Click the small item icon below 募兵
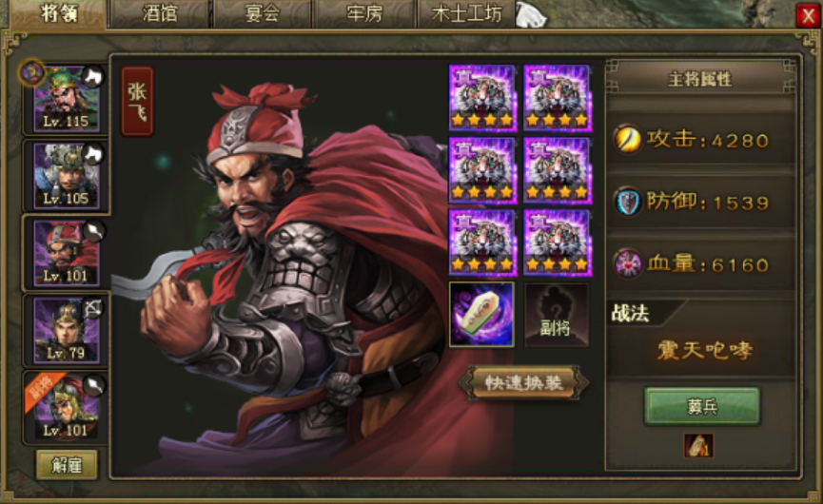The width and height of the screenshot is (823, 504). 698,445
